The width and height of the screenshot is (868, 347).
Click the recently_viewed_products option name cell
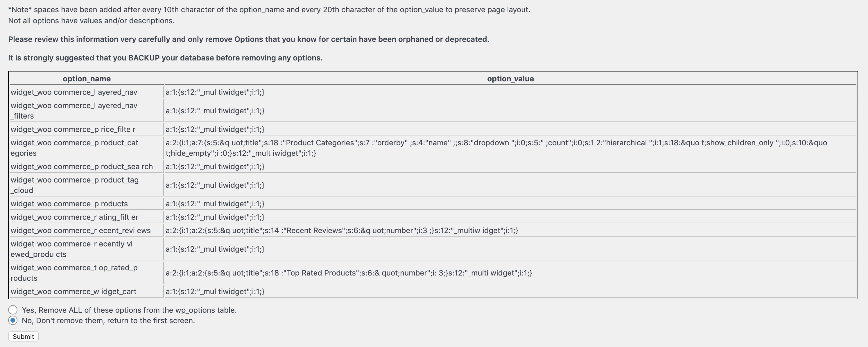coord(71,249)
